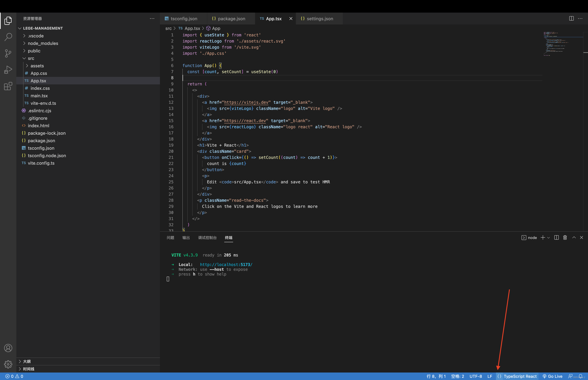The image size is (588, 380).
Task: Open the Run and Debug view
Action: pos(8,70)
